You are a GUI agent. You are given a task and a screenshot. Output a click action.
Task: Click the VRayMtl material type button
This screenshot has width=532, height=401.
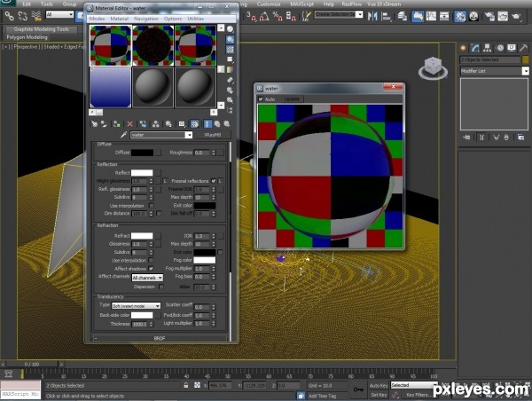click(213, 135)
